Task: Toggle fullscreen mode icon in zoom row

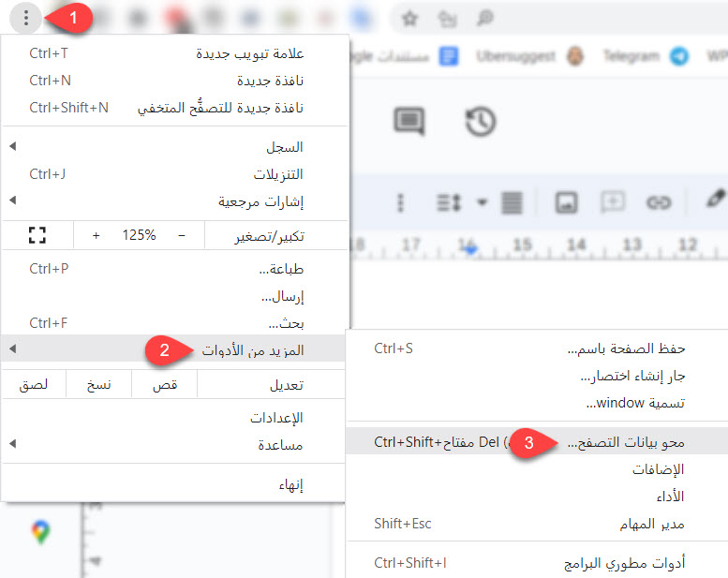Action: coord(37,235)
